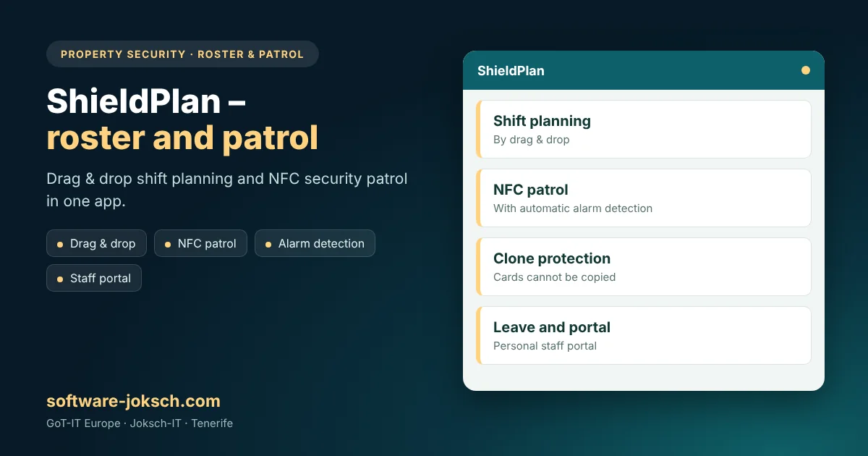Image resolution: width=868 pixels, height=456 pixels.
Task: Click 'With automatic alarm detection' text
Action: point(573,208)
